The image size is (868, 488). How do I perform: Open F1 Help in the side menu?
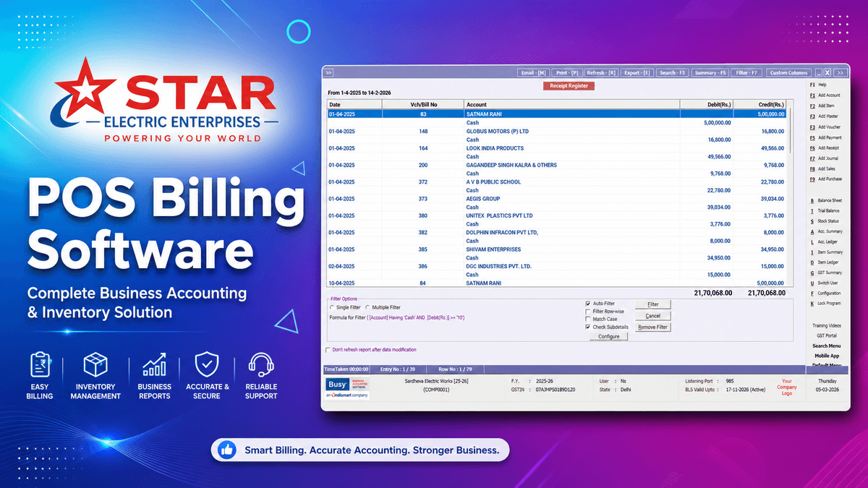[818, 85]
